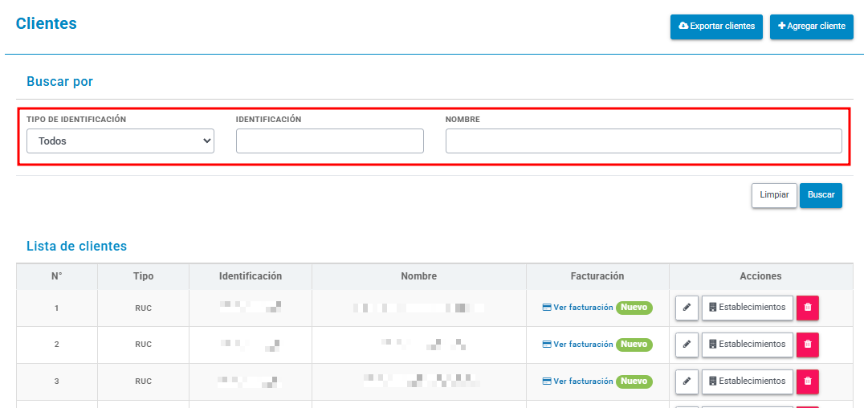Delete client 3 with the red trash icon

tap(808, 381)
